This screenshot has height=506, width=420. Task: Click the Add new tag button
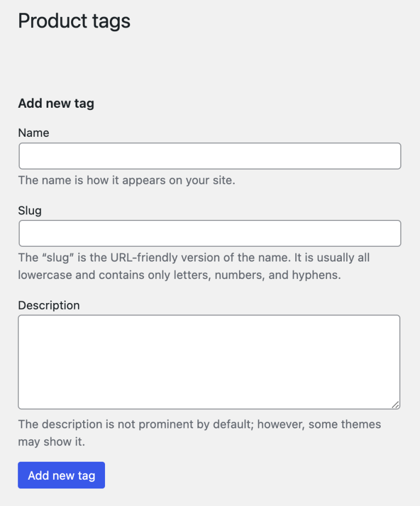pos(61,475)
